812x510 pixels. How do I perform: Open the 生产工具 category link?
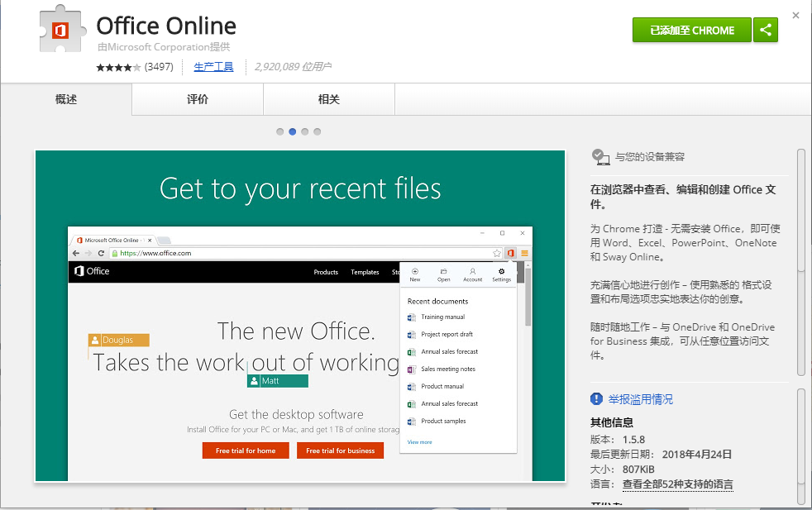213,67
